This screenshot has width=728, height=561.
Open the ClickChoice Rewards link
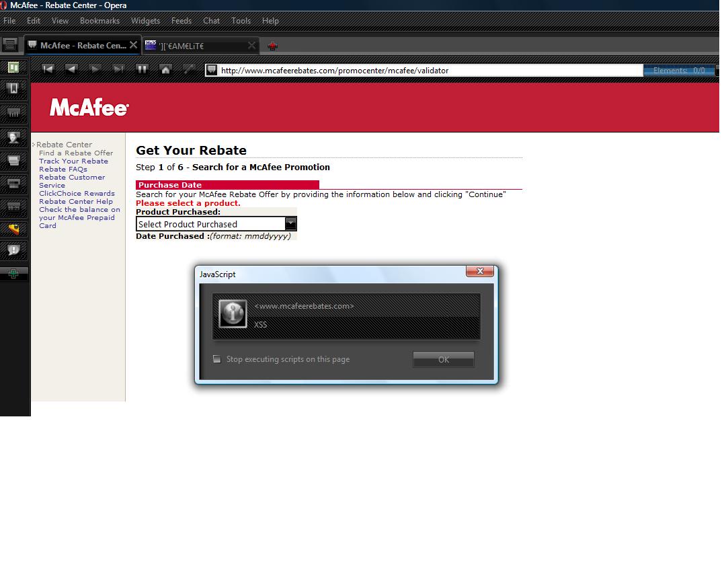tap(77, 193)
